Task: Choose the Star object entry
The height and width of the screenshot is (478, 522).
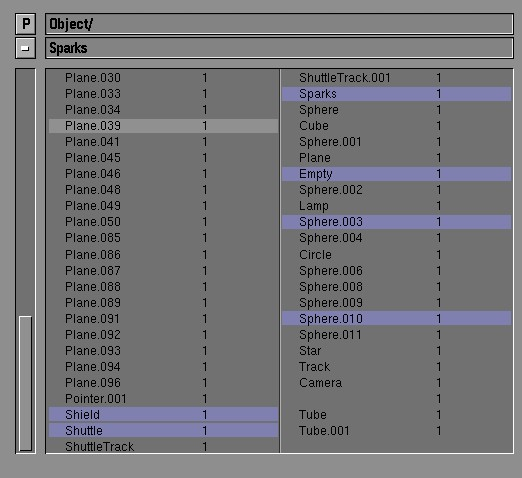Action: 397,351
